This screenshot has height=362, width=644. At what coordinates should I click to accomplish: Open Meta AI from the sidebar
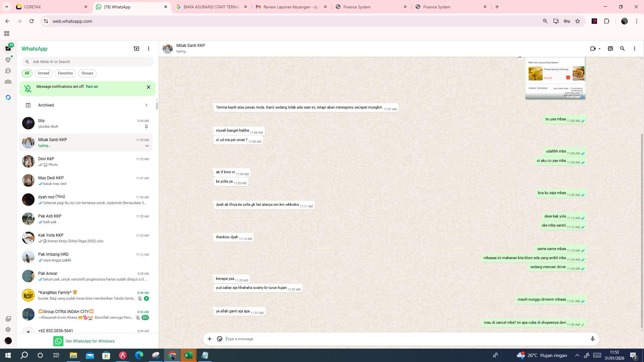coord(8,97)
